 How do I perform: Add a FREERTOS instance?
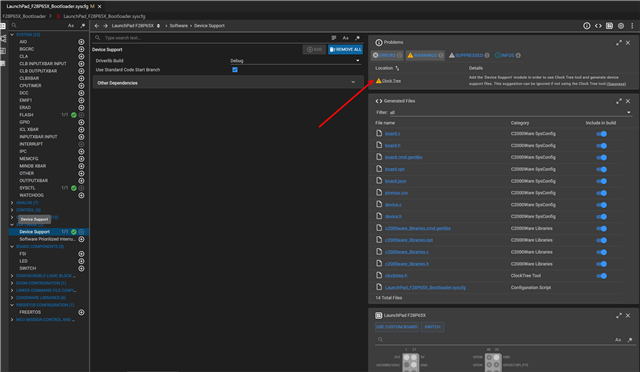pos(81,312)
